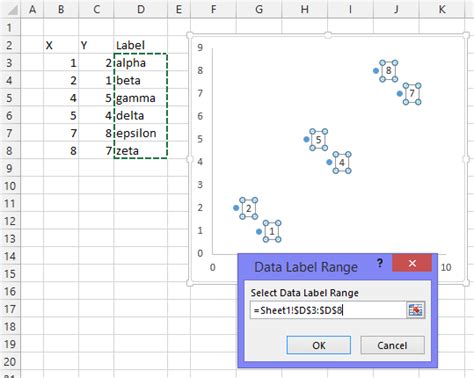Select row 2 header
Screen dimensions: 474x378
10,45
